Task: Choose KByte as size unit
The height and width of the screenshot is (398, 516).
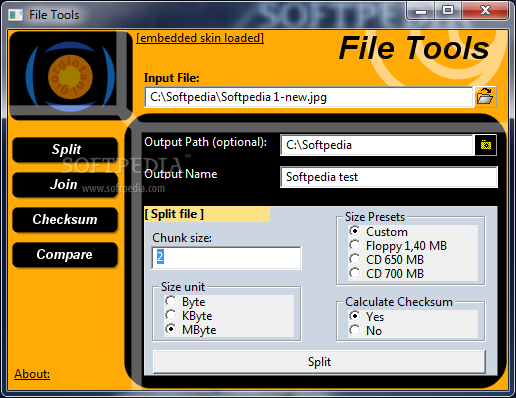Action: click(189, 316)
